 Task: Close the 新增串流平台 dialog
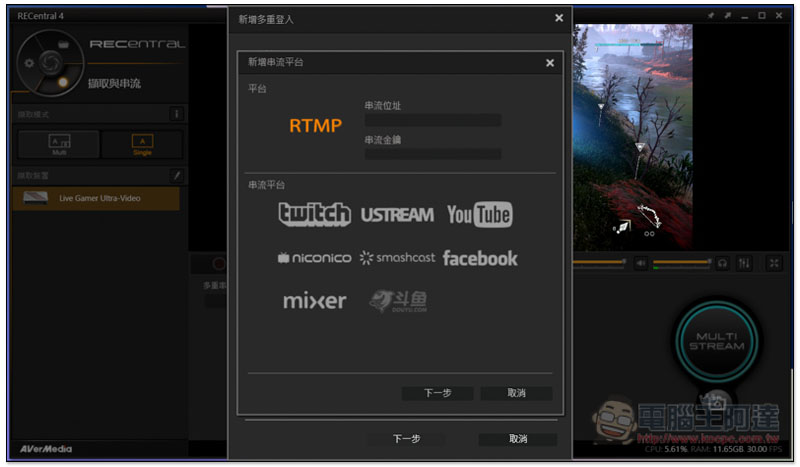coord(549,63)
